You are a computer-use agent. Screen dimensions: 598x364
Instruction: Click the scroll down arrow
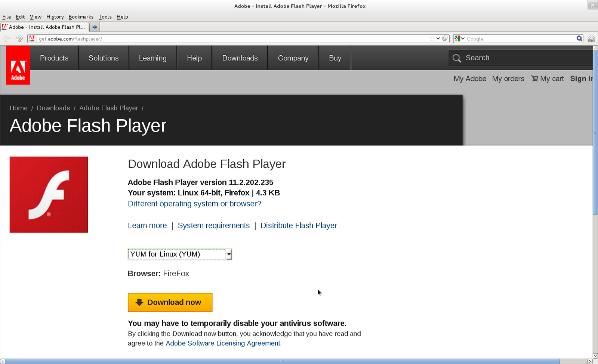595,356
